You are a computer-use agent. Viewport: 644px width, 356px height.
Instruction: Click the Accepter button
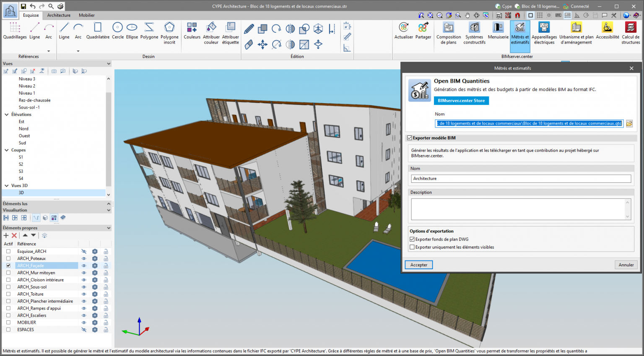tap(418, 265)
